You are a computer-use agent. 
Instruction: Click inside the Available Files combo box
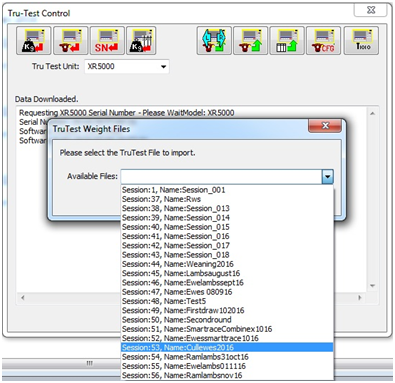221,177
